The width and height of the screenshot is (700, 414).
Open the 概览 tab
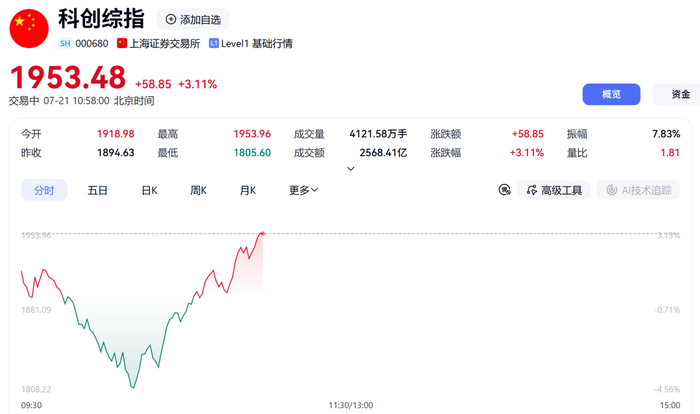tap(611, 94)
